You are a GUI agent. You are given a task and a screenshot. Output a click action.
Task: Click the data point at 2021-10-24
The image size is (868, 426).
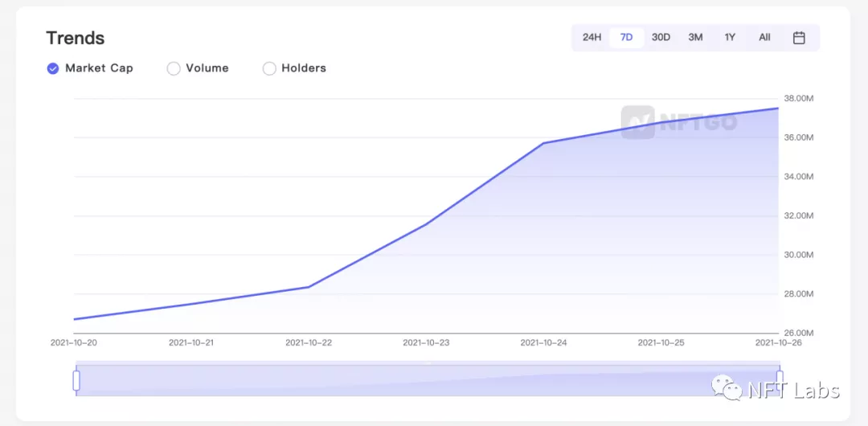(543, 143)
